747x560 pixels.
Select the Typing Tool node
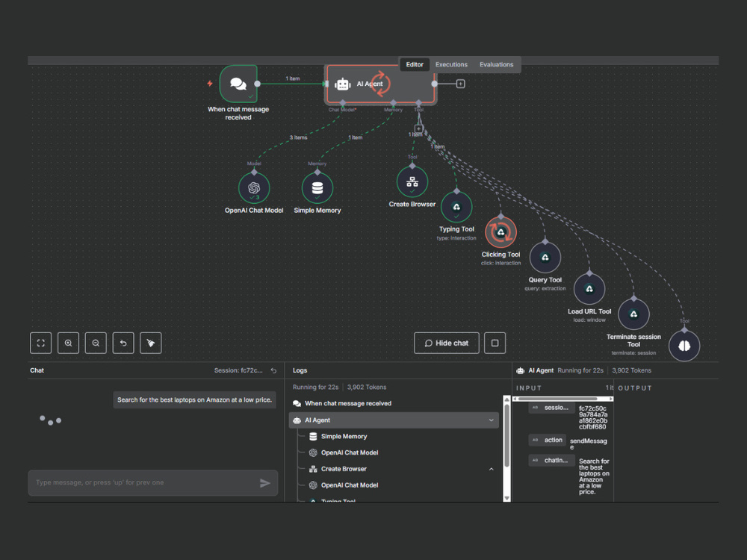[456, 207]
